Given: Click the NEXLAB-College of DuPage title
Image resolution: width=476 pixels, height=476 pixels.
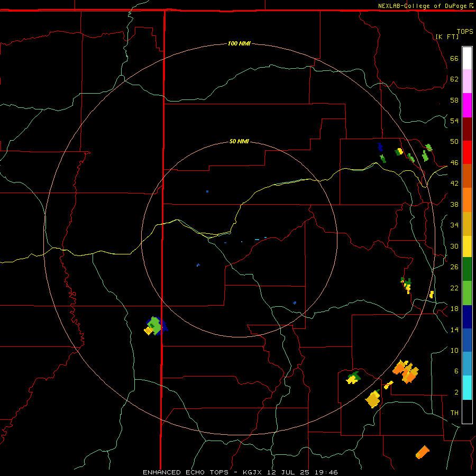Looking at the screenshot, I should (425, 6).
